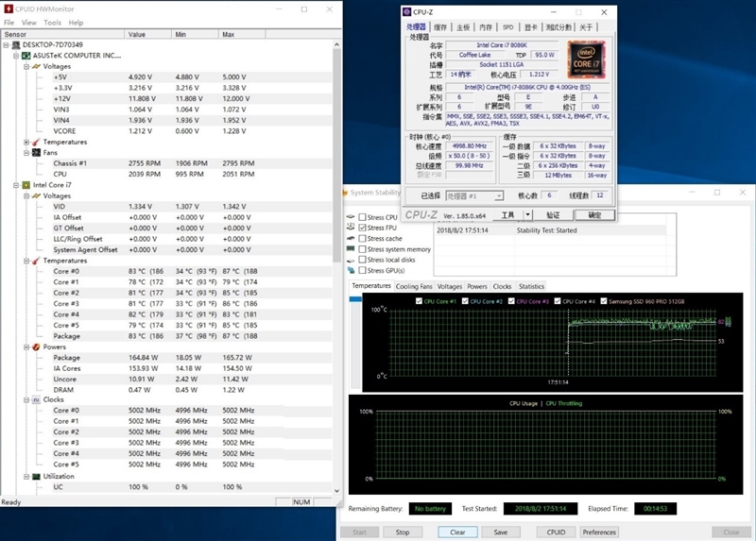Image resolution: width=756 pixels, height=541 pixels.
Task: Click the Sensor column header
Action: 62,34
